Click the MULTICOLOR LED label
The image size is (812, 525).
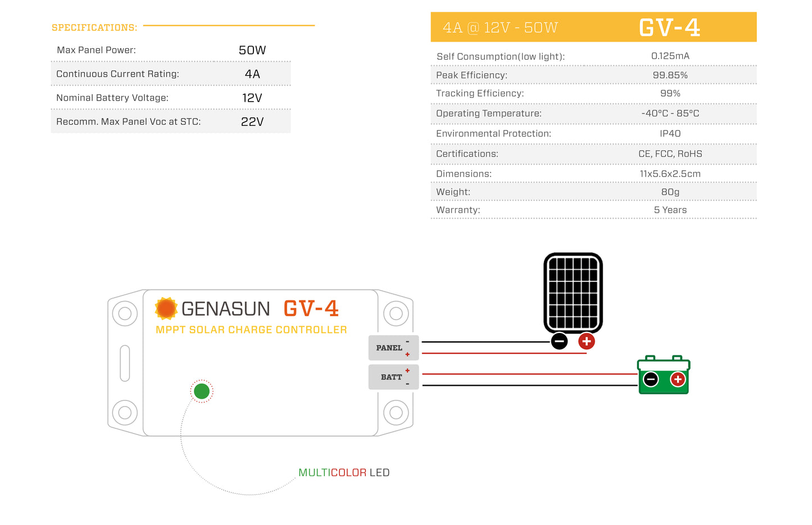tap(343, 472)
